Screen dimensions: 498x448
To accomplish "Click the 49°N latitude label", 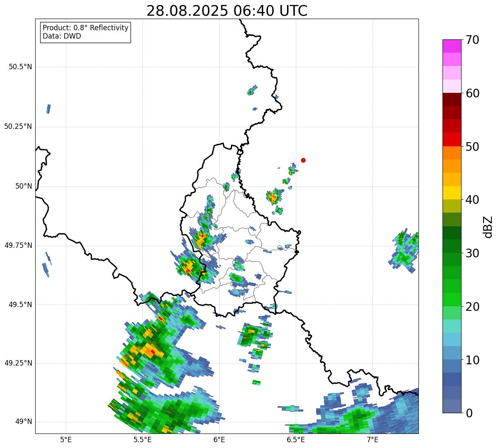I will 24,422.
